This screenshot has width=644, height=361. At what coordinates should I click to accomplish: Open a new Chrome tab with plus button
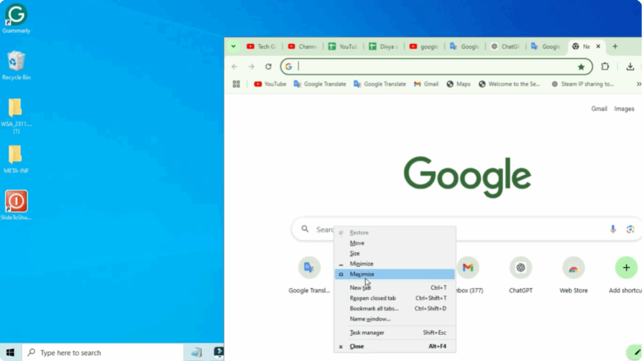point(615,47)
